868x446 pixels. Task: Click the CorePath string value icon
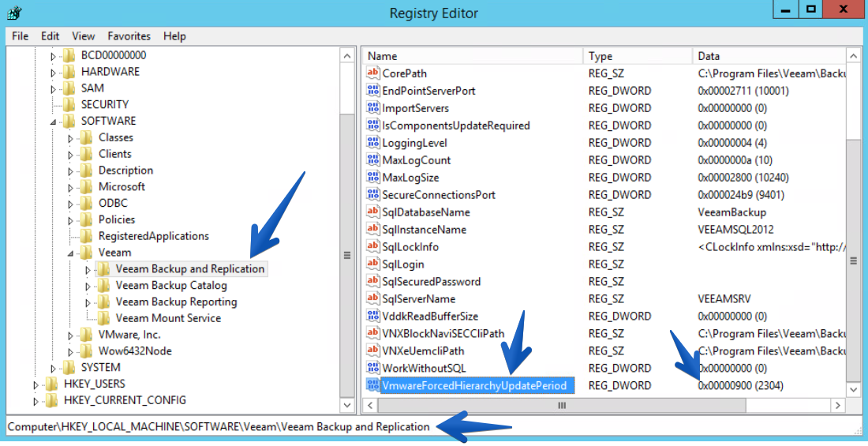click(x=373, y=73)
